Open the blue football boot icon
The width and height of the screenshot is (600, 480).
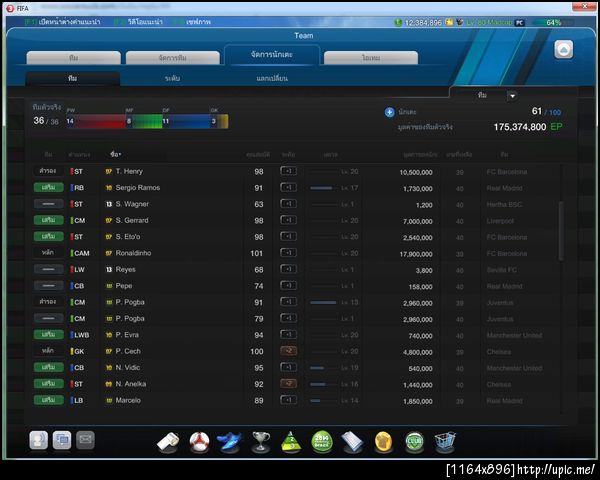[230, 442]
